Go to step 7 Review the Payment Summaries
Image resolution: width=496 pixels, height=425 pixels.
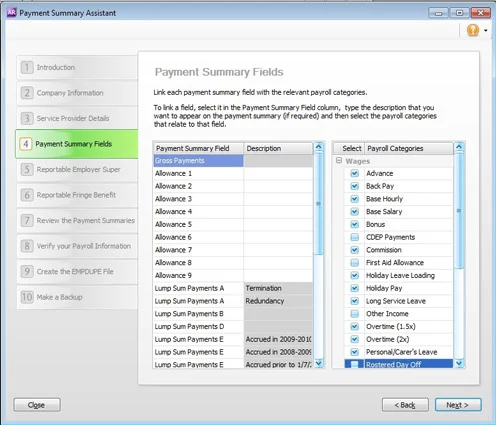point(77,220)
